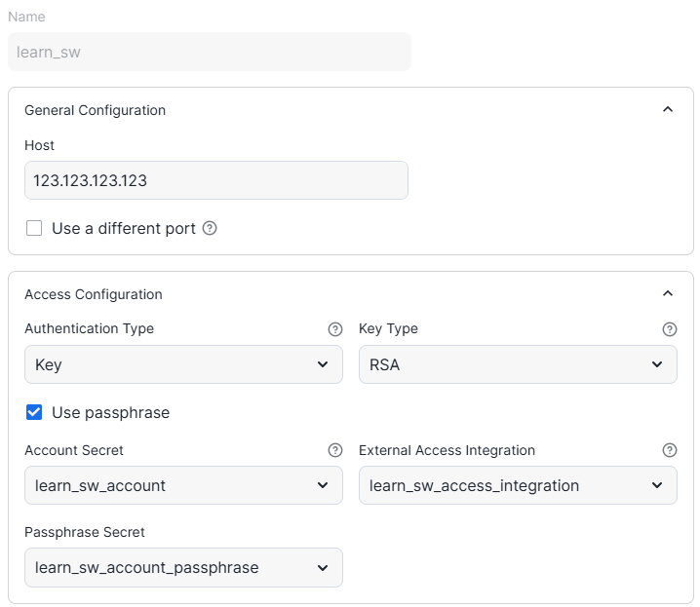Focus the Host field containing 123.123.123.123
The width and height of the screenshot is (700, 607).
pyautogui.click(x=215, y=180)
